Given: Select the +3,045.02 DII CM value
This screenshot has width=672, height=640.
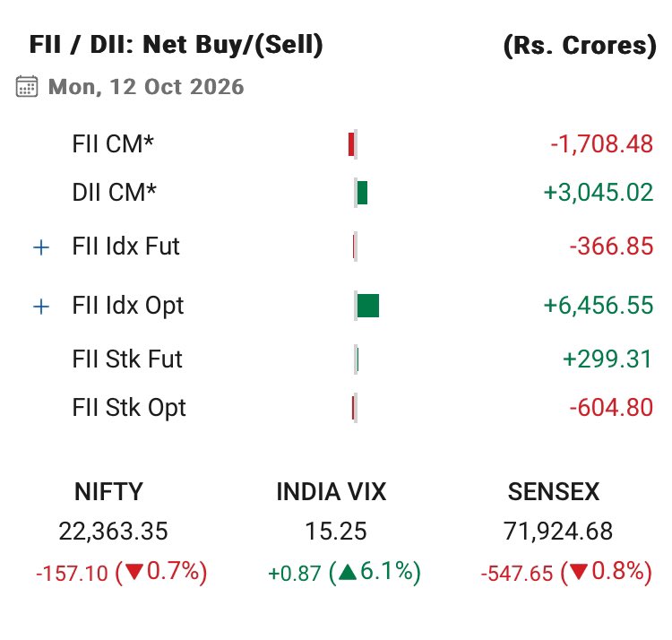Looking at the screenshot, I should [x=599, y=192].
